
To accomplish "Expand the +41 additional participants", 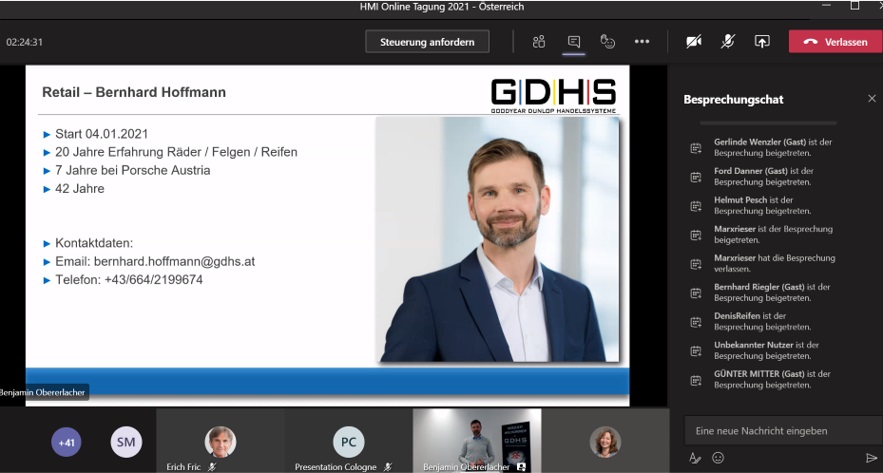I will (67, 441).
